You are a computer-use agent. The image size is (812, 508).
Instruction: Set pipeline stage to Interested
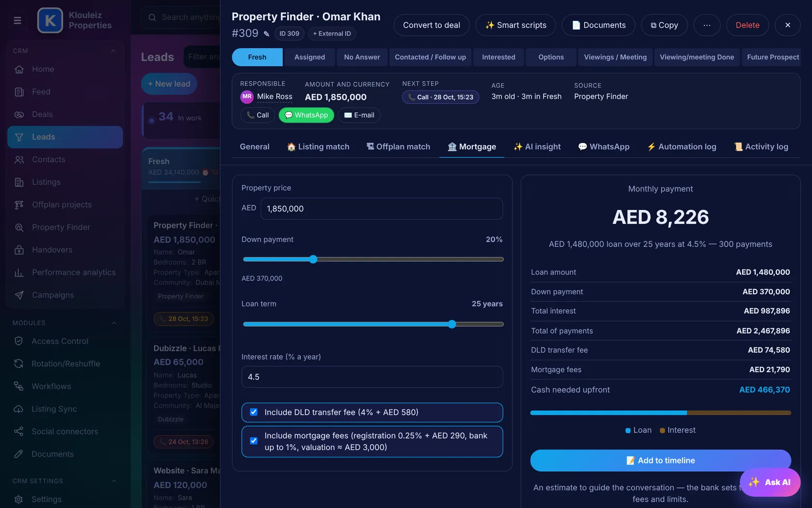(x=498, y=57)
